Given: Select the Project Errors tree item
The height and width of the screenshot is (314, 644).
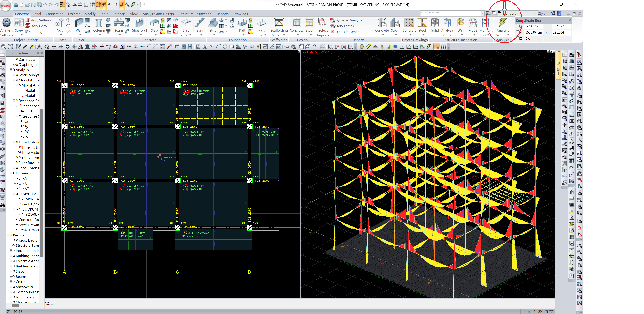Looking at the screenshot, I should 26,240.
